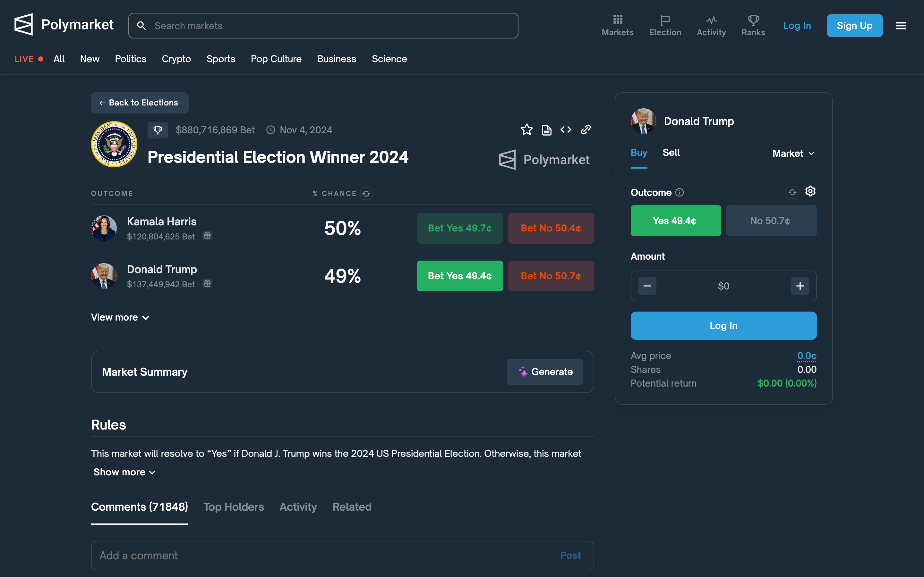Select the Yes 49.4¢ outcome
Viewport: 924px width, 577px height.
click(675, 221)
